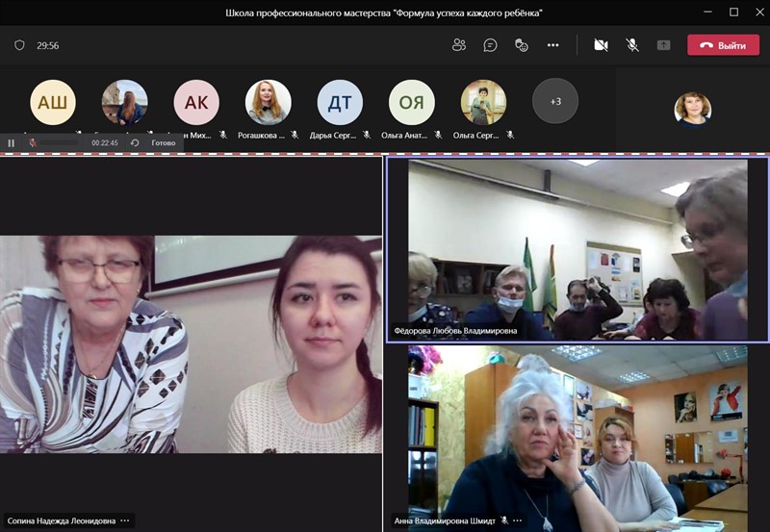Show the +3 additional participants
Screen dimensions: 770x532
(x=555, y=101)
